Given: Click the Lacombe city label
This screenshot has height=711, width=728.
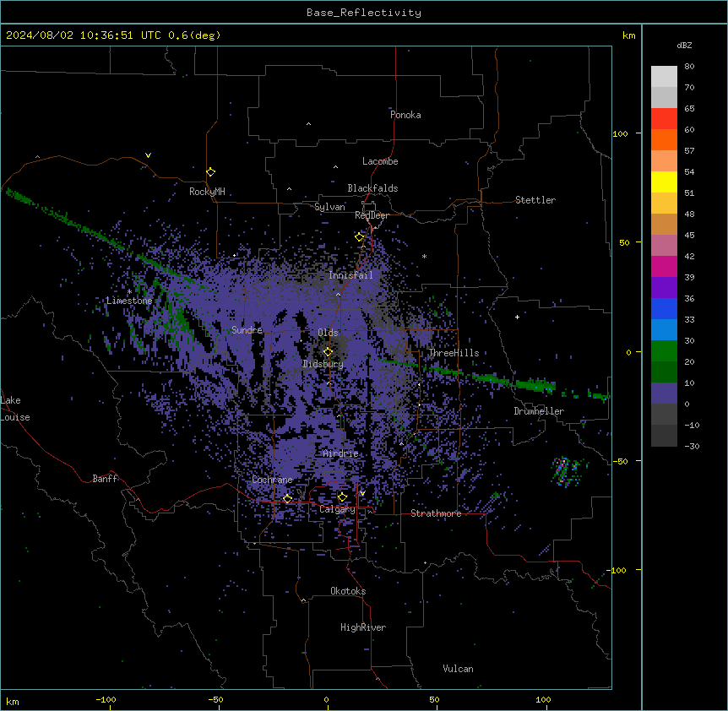Looking at the screenshot, I should click(x=380, y=161).
